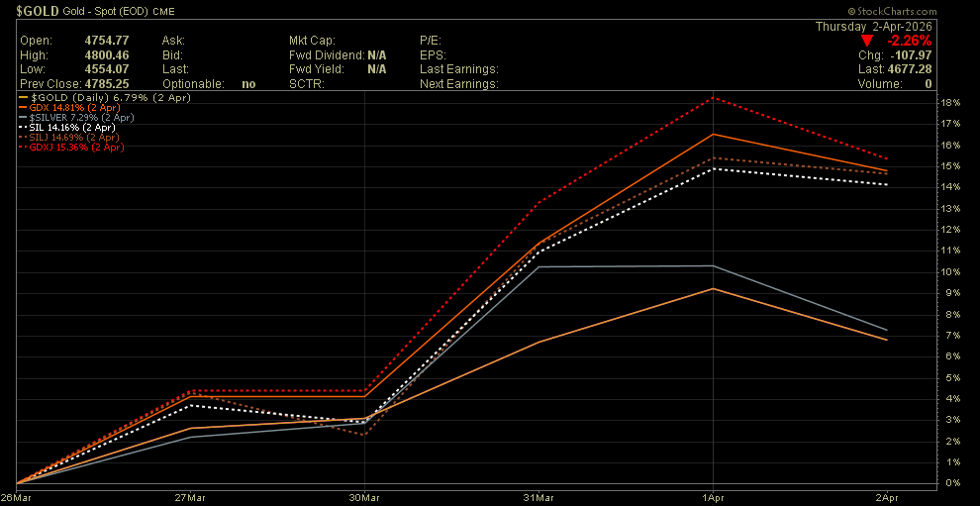Click the SILJ dotted legend marker

(x=24, y=137)
